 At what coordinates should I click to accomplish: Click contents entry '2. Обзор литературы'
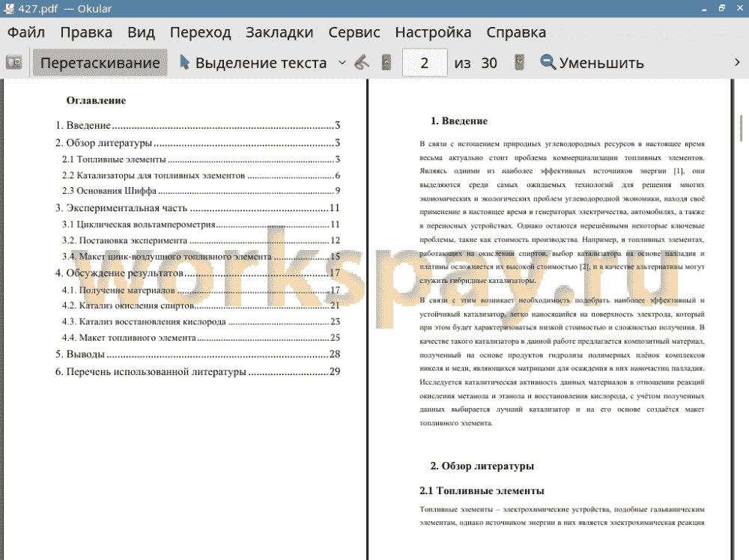[198, 143]
